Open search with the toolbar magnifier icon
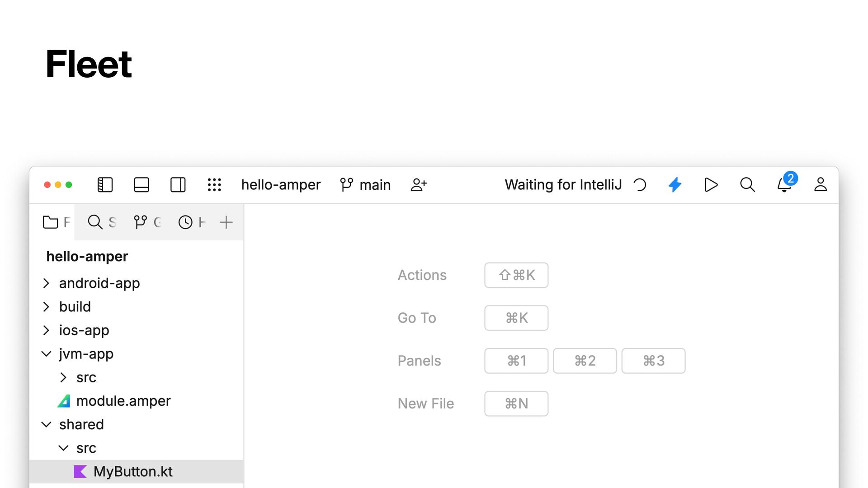The width and height of the screenshot is (868, 488). 747,185
